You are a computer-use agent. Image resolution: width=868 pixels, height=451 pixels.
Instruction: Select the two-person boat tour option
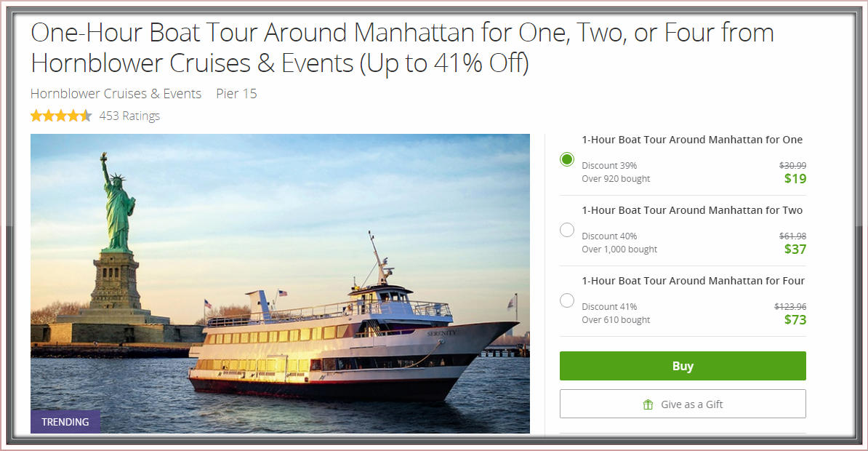click(x=566, y=229)
